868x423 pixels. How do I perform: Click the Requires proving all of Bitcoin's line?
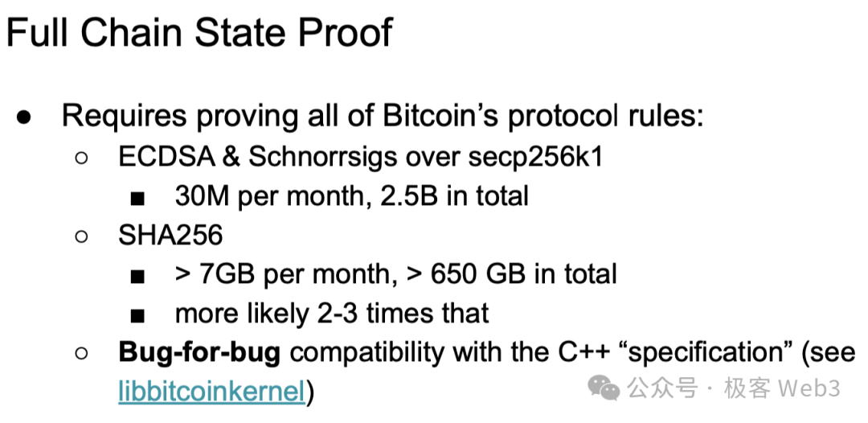tap(383, 116)
